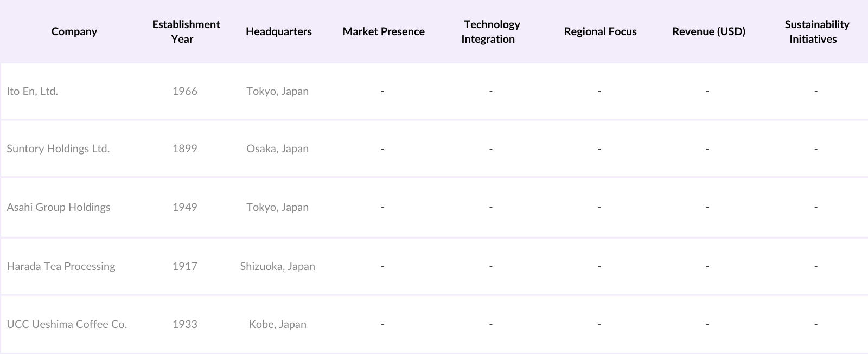Click Harada's Shizuoka, Japan headquarters cell
The image size is (868, 354).
pyautogui.click(x=277, y=266)
